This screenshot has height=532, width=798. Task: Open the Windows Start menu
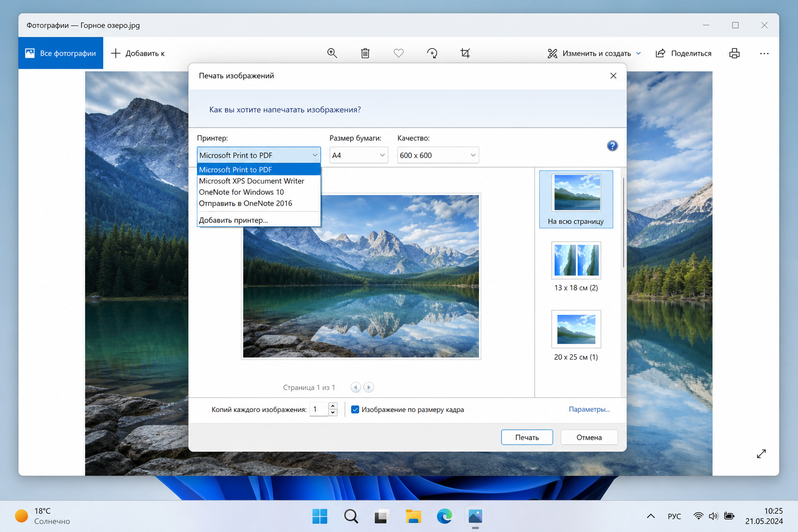click(320, 516)
